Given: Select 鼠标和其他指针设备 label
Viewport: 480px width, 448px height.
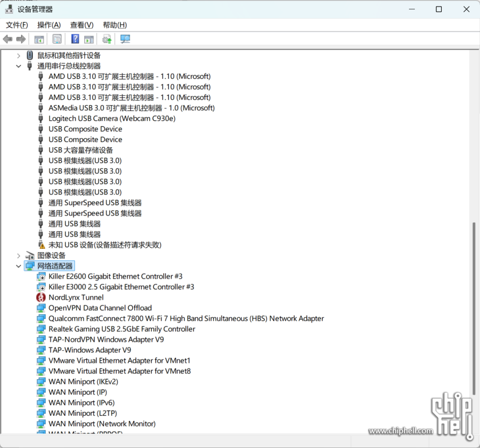Looking at the screenshot, I should (69, 55).
